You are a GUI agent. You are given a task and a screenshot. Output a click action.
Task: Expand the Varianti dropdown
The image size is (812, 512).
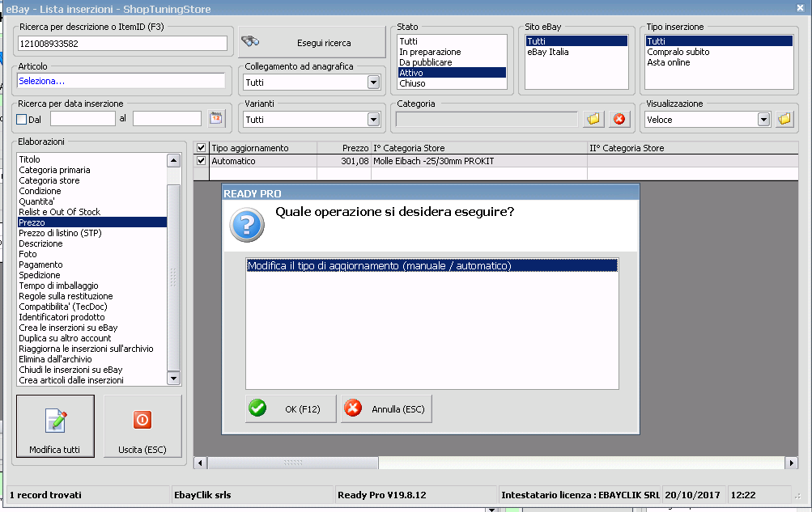(x=373, y=120)
